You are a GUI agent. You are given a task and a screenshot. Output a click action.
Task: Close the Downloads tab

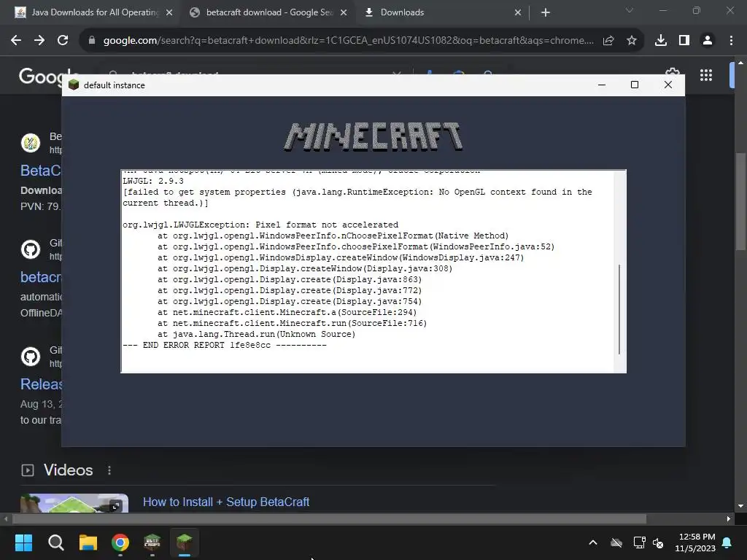click(518, 12)
